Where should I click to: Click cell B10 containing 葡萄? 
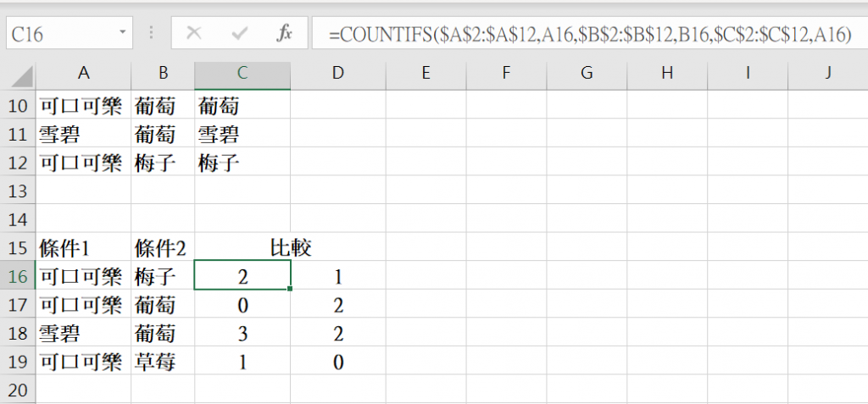tap(163, 104)
